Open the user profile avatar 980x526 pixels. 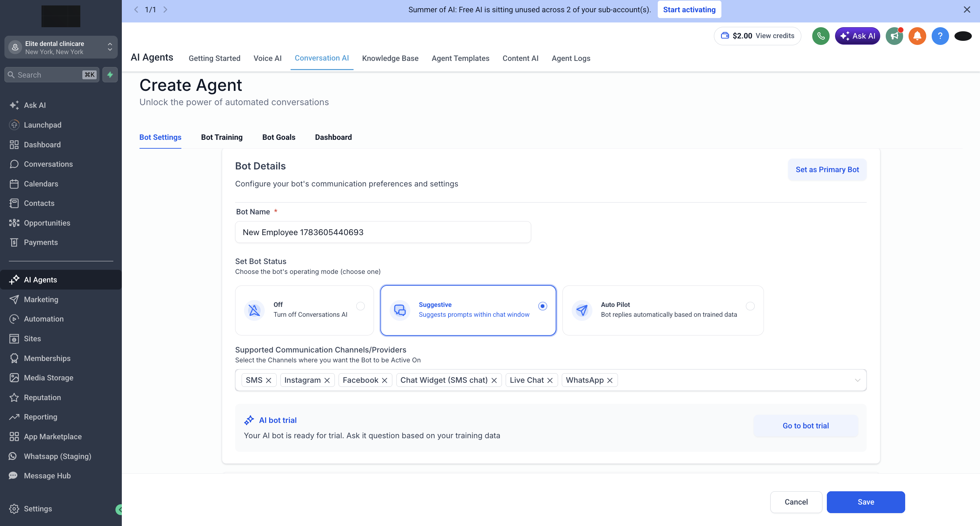click(x=963, y=36)
